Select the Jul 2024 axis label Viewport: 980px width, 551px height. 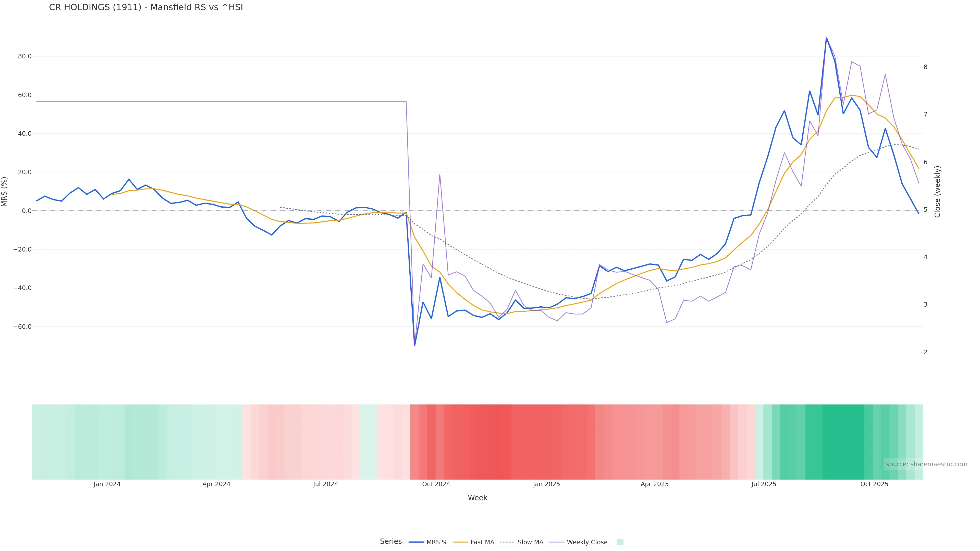click(326, 484)
